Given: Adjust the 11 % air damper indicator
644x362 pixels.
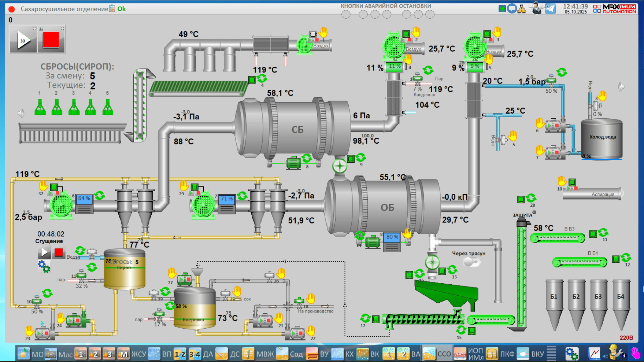Looking at the screenshot, I should (395, 66).
